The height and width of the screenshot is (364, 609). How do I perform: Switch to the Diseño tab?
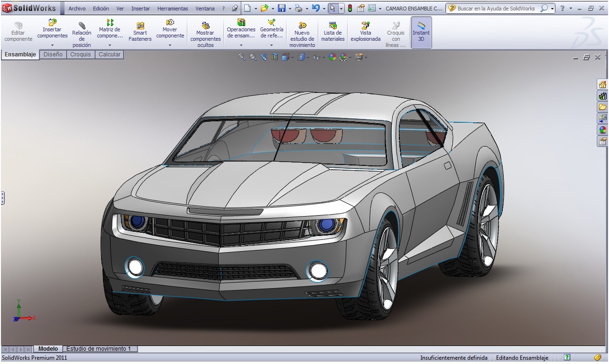pyautogui.click(x=53, y=55)
